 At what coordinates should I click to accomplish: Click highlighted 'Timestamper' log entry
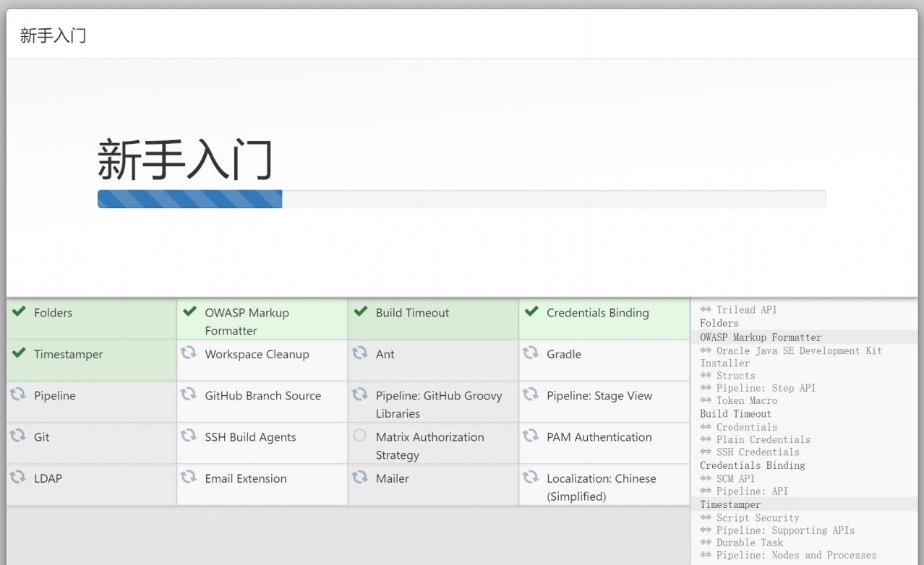coord(730,504)
